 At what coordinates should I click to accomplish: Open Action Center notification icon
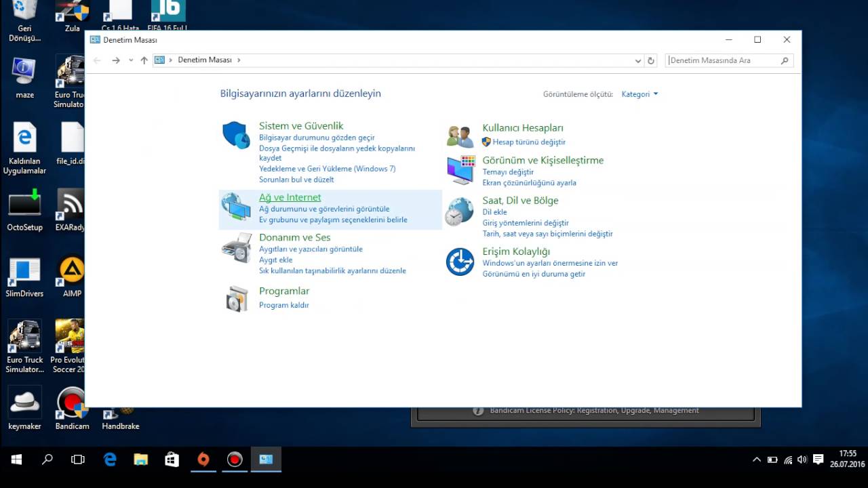tap(818, 460)
